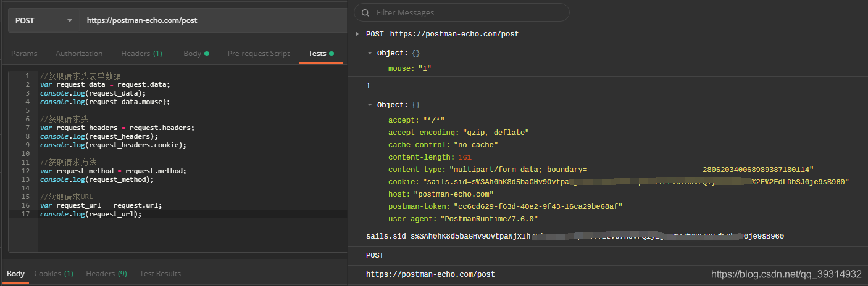
Task: Click the cookie property inside the Object
Action: coord(619,182)
